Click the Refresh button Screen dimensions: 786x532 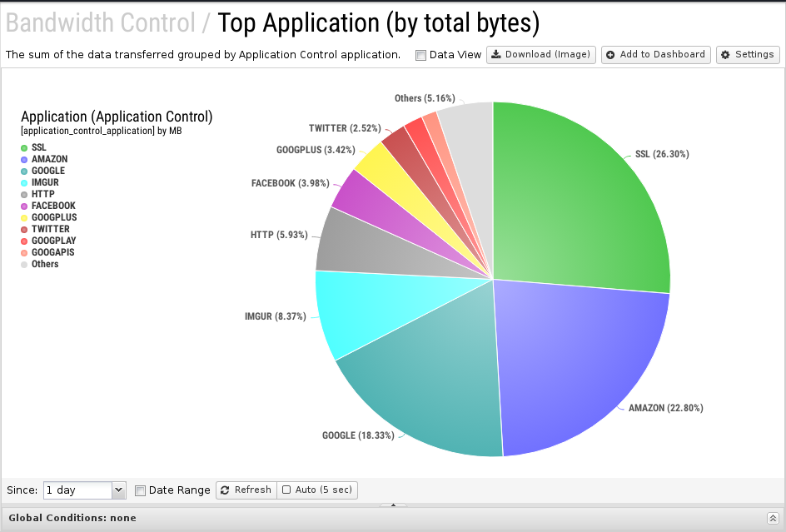click(x=246, y=490)
